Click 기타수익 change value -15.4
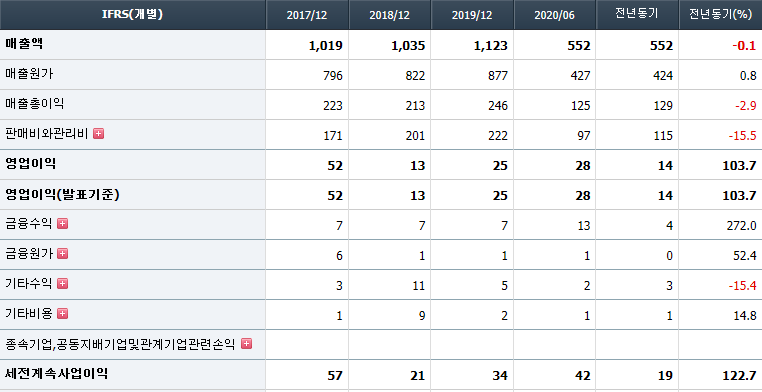The width and height of the screenshot is (762, 392). coord(742,286)
